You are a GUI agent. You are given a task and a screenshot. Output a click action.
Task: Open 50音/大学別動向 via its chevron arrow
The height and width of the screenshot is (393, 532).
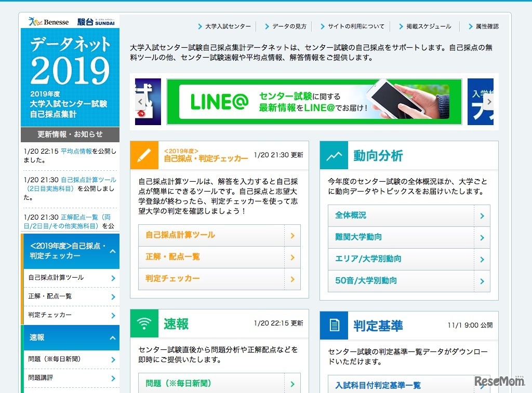tap(483, 280)
